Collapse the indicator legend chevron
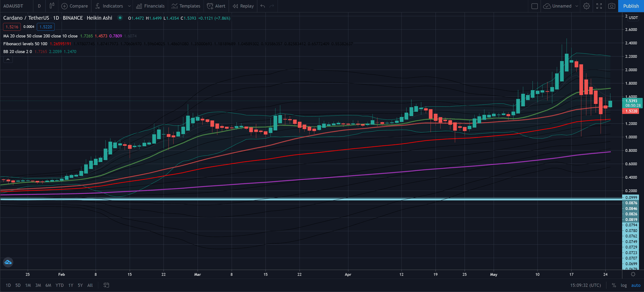Image resolution: width=644 pixels, height=292 pixels. tap(8, 60)
